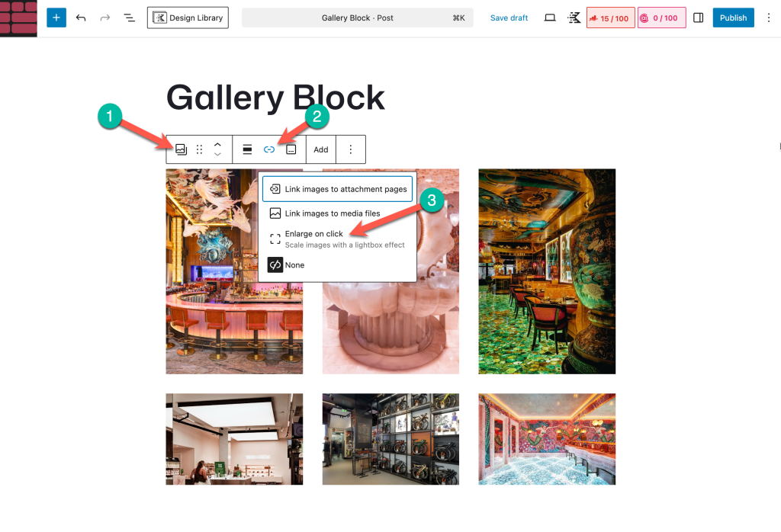Open the top bar options menu
Image resolution: width=781 pixels, height=532 pixels.
point(769,18)
